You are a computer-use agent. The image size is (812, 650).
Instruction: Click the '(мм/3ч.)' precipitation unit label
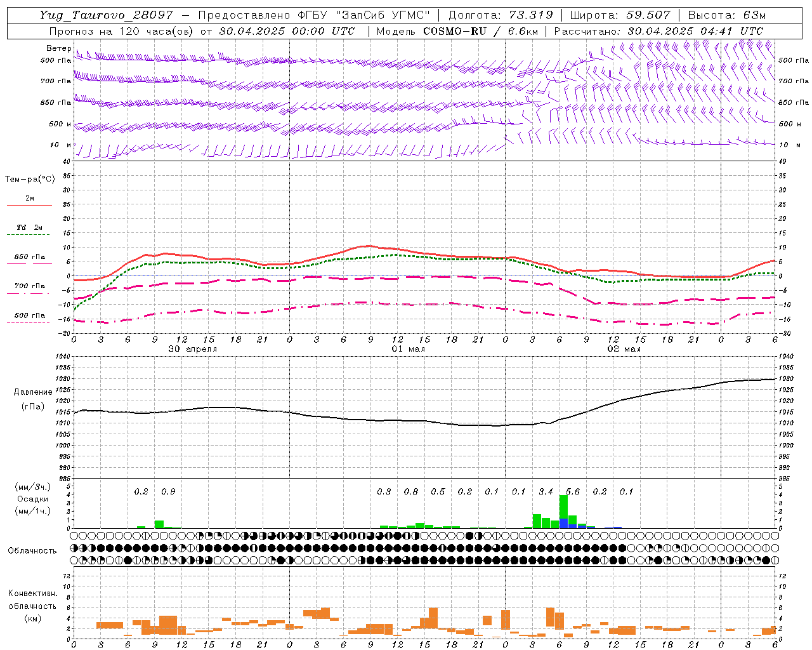[x=32, y=487]
